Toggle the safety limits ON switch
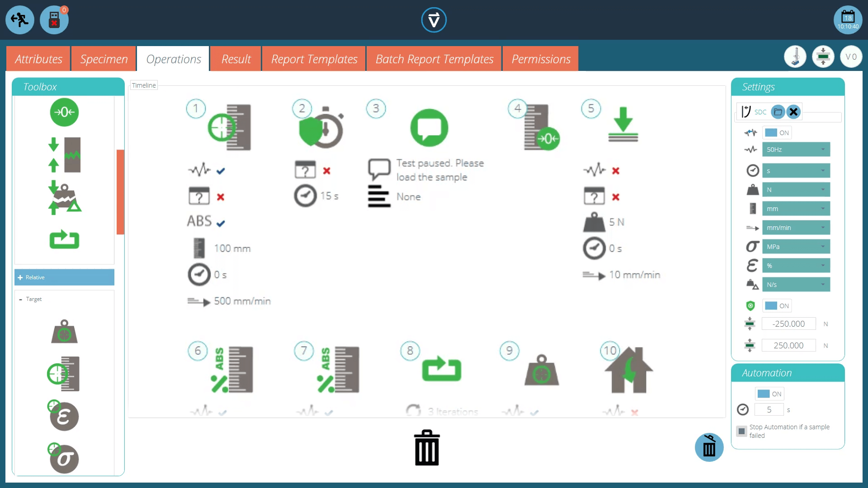 (777, 305)
